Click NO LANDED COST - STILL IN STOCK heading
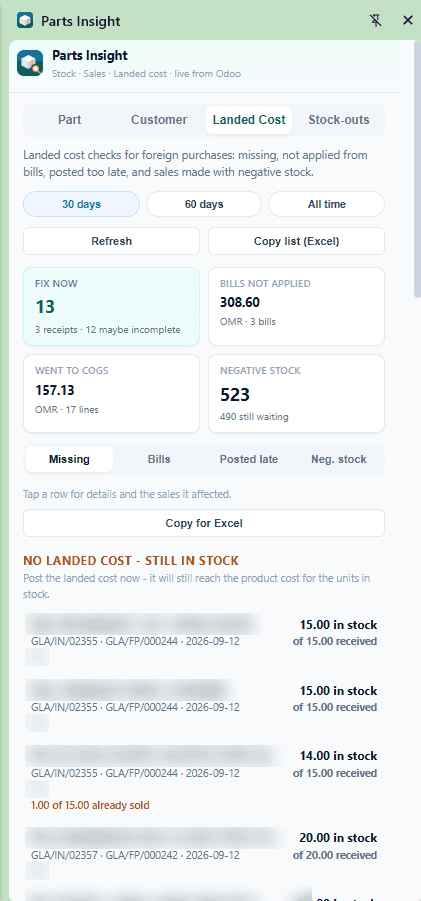 pos(131,560)
